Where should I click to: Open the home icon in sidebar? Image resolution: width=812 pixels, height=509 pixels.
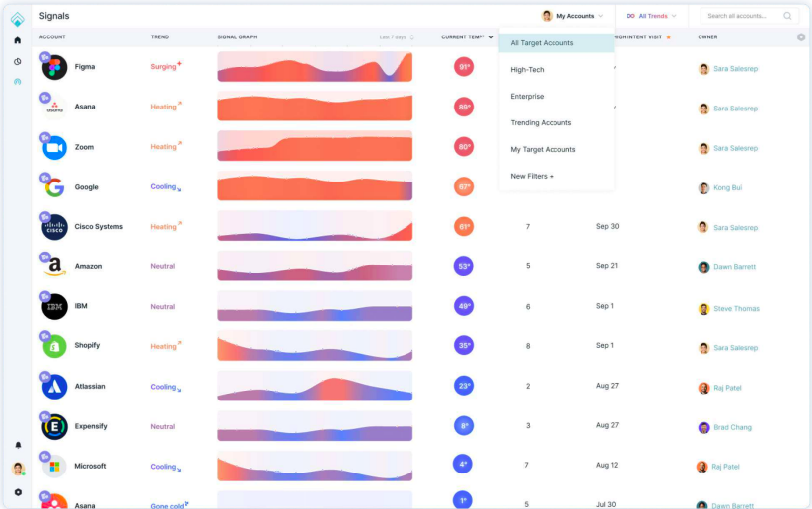pyautogui.click(x=17, y=40)
